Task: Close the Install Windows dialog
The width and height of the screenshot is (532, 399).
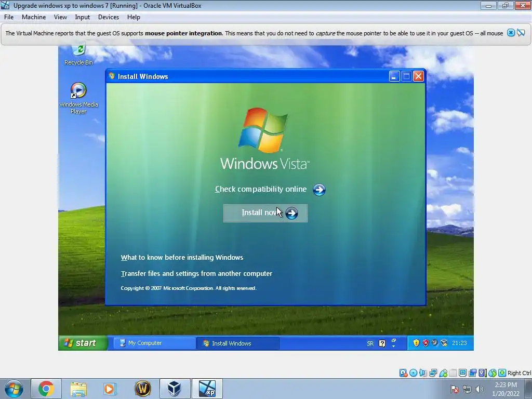Action: [418, 76]
